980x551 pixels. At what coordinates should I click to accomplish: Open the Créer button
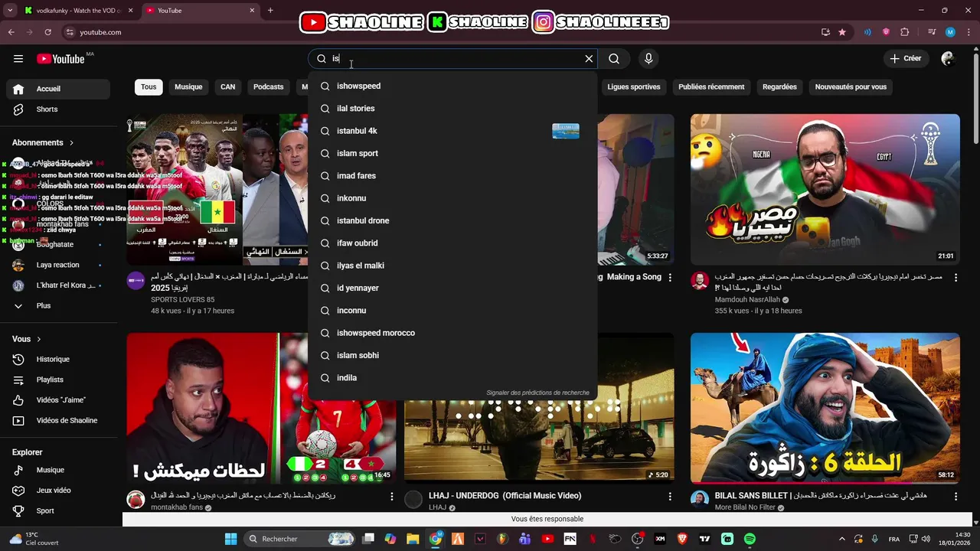906,59
